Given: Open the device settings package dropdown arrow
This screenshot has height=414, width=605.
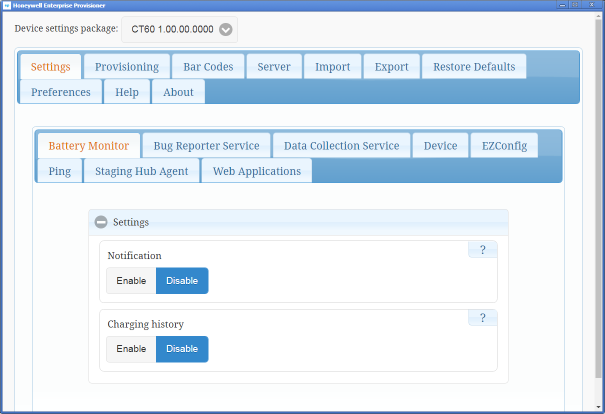Looking at the screenshot, I should pyautogui.click(x=226, y=29).
